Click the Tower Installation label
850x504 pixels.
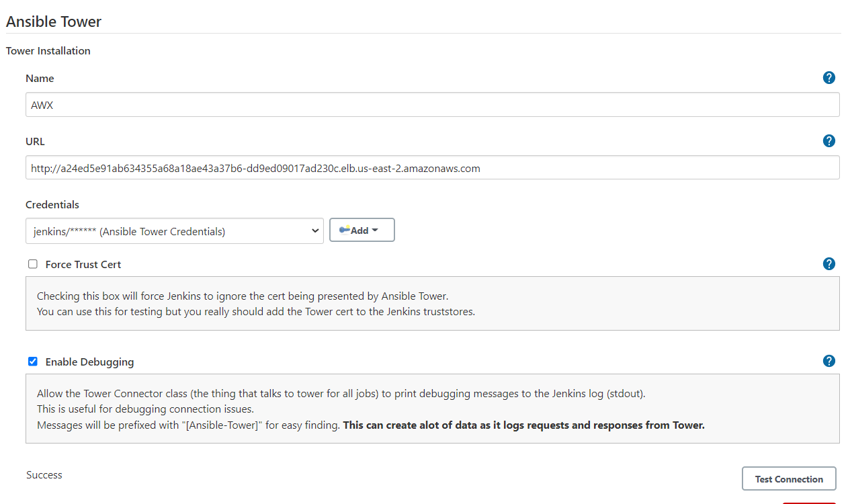(x=48, y=51)
